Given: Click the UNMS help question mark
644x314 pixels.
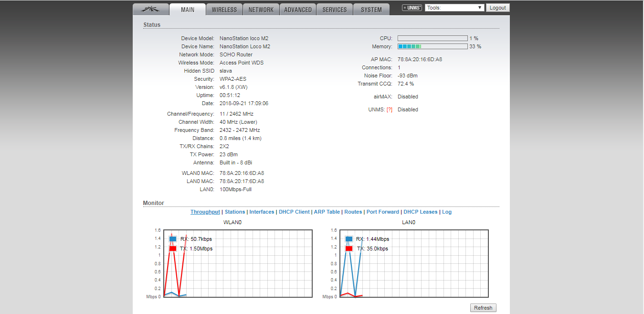Looking at the screenshot, I should [x=390, y=109].
